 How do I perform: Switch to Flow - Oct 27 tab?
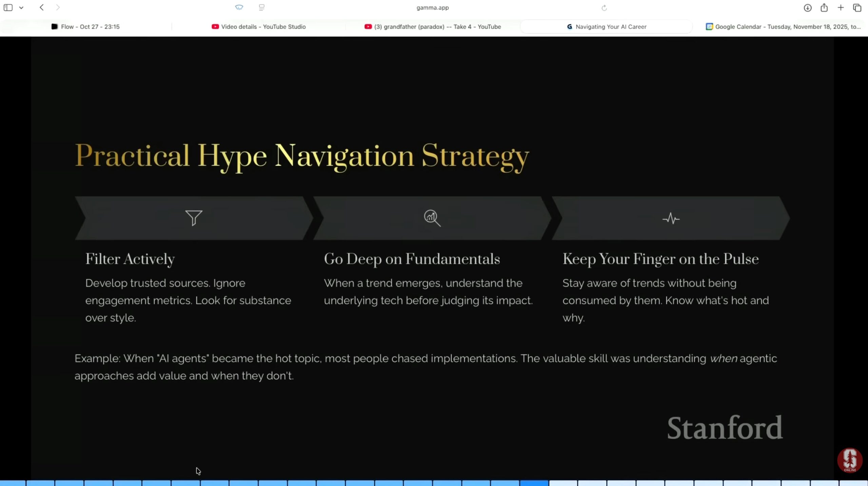click(x=85, y=26)
